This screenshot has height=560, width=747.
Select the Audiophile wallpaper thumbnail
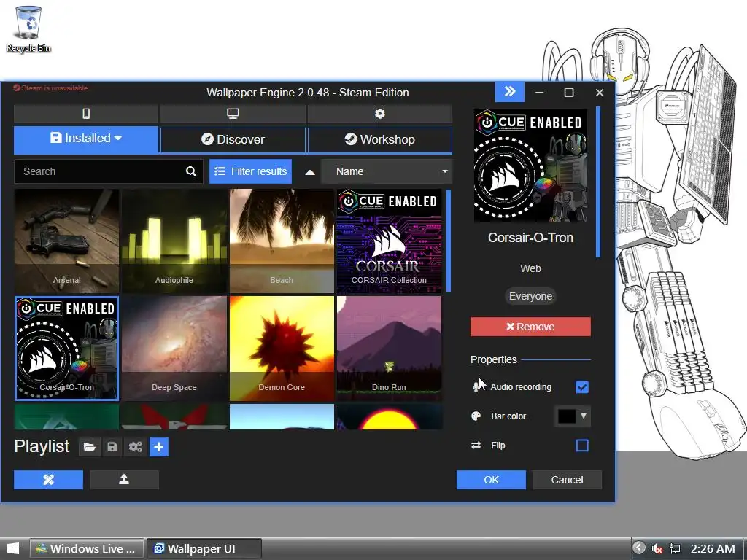tap(174, 241)
